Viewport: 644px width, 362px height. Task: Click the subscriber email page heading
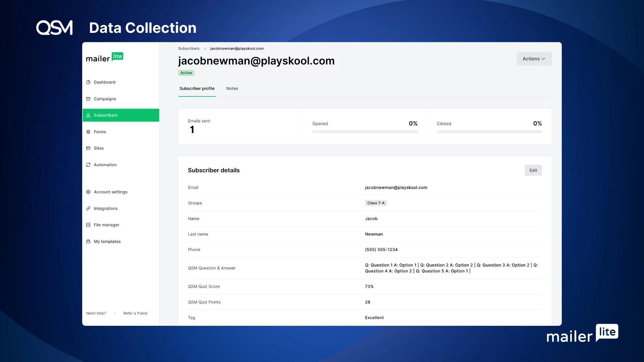tap(257, 61)
